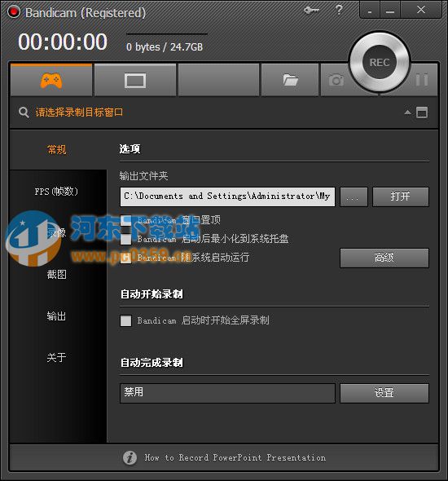Image resolution: width=448 pixels, height=481 pixels.
Task: Toggle 启动后最小化到系统托盘 checkbox
Action: pyautogui.click(x=125, y=239)
